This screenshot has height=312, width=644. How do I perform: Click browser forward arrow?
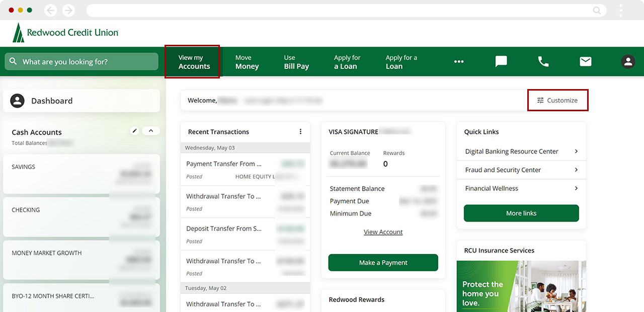[x=68, y=10]
